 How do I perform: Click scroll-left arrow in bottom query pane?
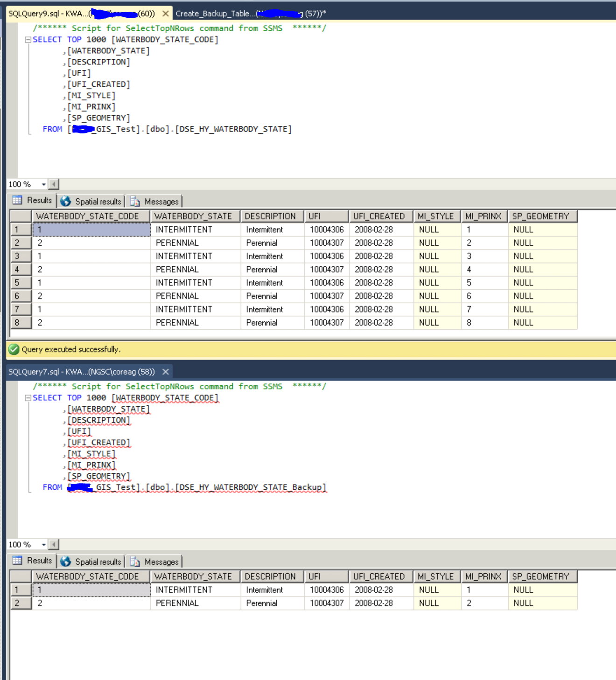pos(54,544)
